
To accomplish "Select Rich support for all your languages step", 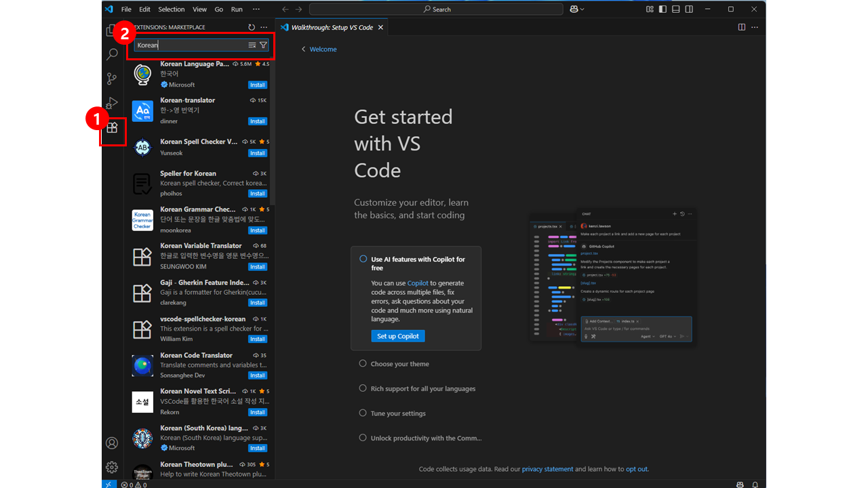I will pos(422,388).
